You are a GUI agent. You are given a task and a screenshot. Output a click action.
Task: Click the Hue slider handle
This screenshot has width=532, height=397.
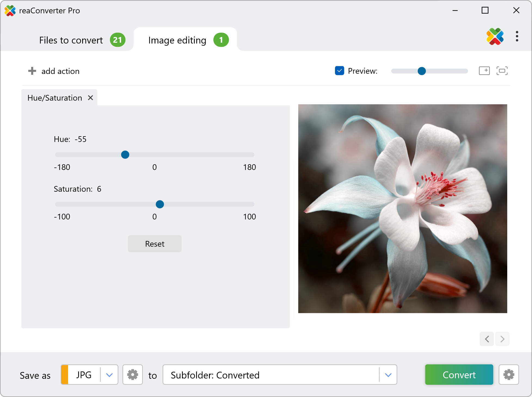pos(125,155)
